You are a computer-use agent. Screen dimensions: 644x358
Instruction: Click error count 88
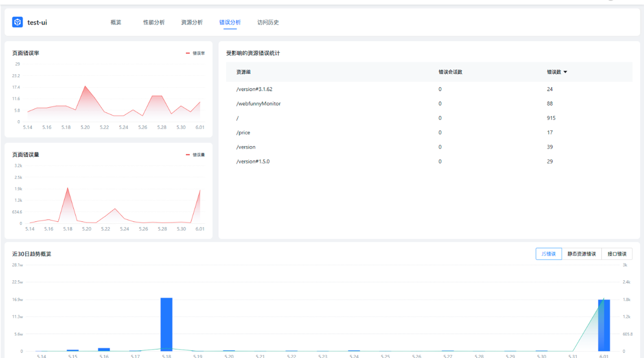click(550, 103)
